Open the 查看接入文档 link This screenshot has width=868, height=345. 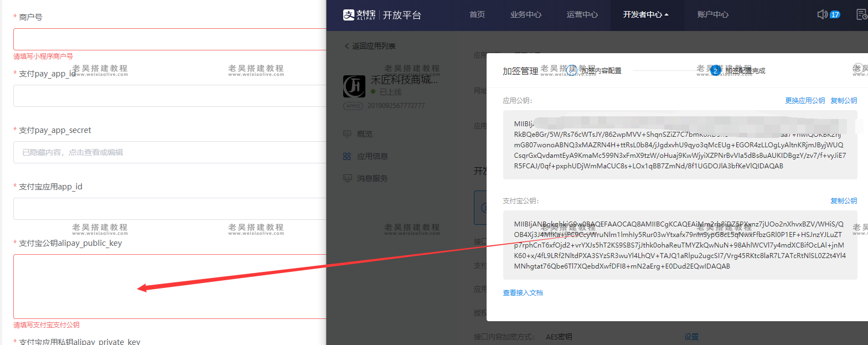(x=523, y=293)
